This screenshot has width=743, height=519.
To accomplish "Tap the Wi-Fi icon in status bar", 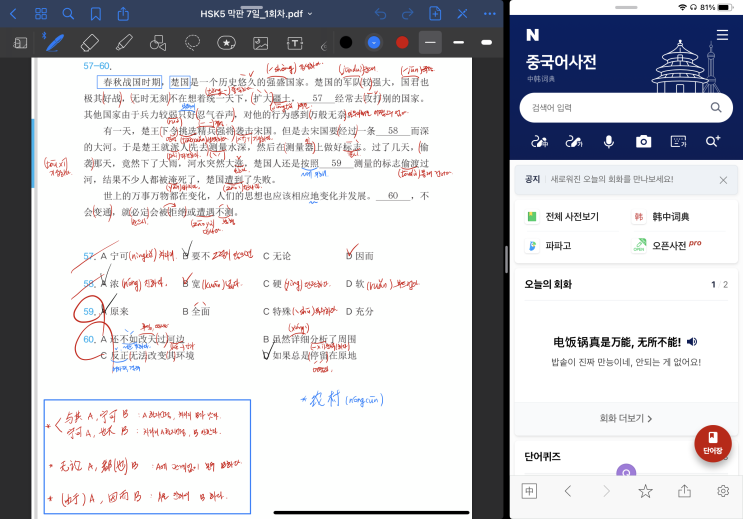I will 682,7.
